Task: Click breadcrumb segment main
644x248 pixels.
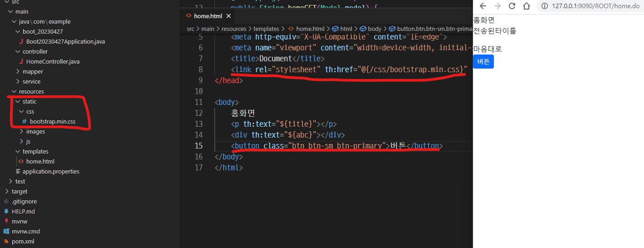Action: pos(208,29)
